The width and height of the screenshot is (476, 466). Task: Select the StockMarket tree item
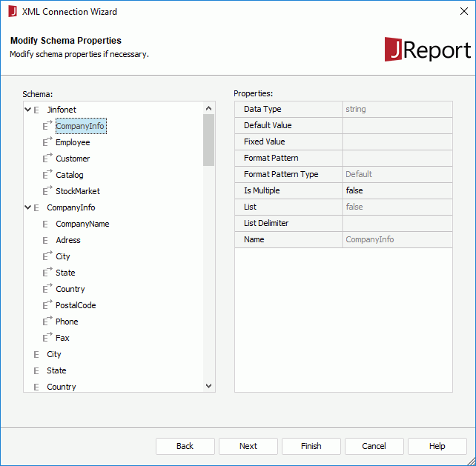(x=78, y=191)
